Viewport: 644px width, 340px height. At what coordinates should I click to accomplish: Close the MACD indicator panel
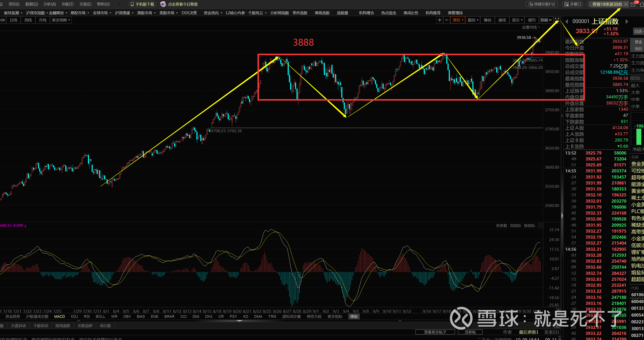tap(540, 226)
